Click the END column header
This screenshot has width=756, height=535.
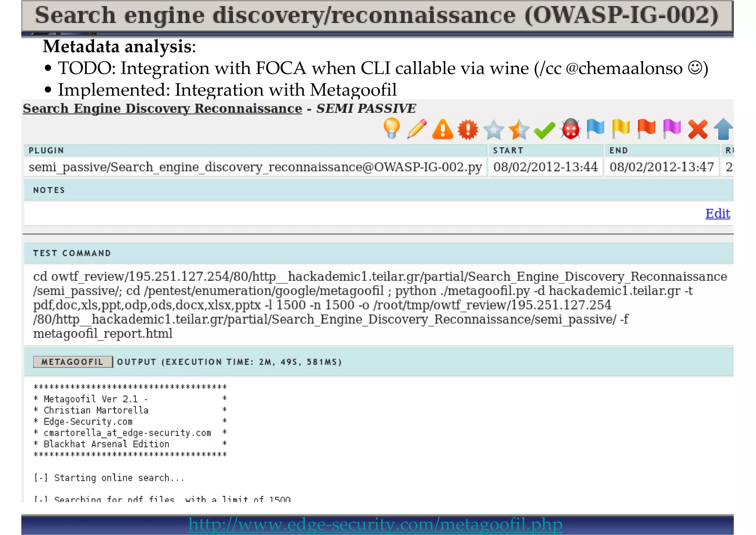click(x=662, y=150)
